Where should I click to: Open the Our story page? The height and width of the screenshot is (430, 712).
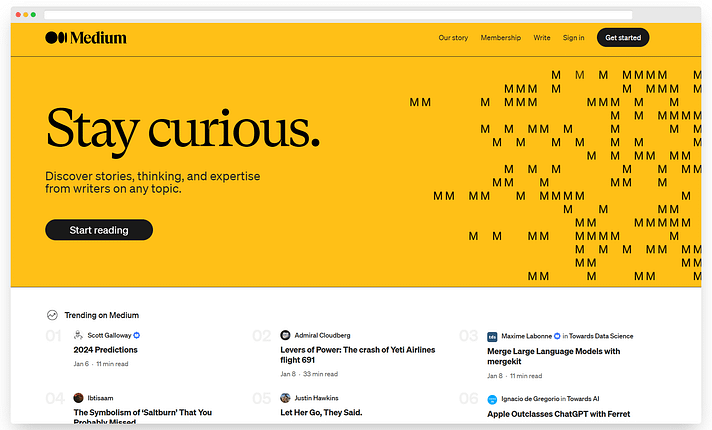[453, 38]
